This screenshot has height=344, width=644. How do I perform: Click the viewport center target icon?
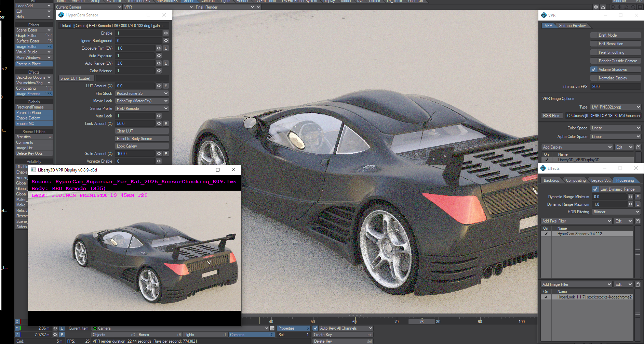coord(613,7)
